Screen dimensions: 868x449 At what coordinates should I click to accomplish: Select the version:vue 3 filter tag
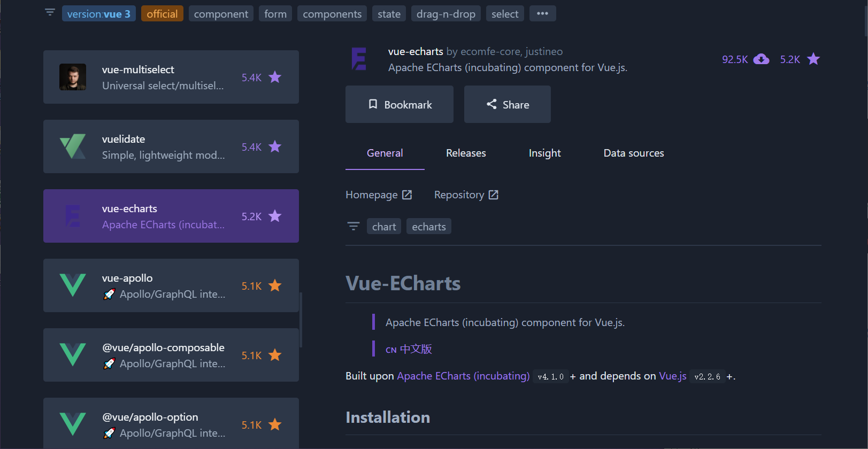(x=99, y=14)
